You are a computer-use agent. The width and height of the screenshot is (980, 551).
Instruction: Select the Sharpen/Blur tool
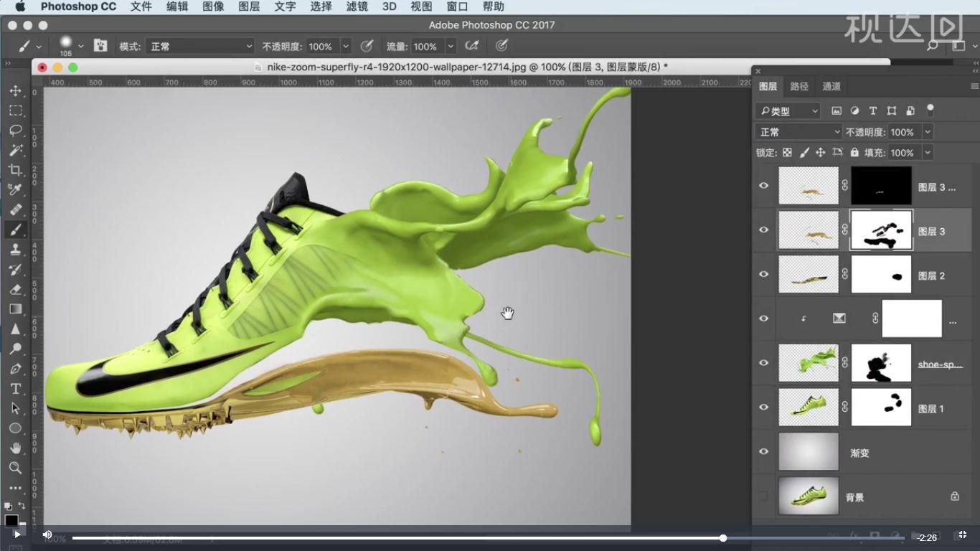(x=15, y=329)
